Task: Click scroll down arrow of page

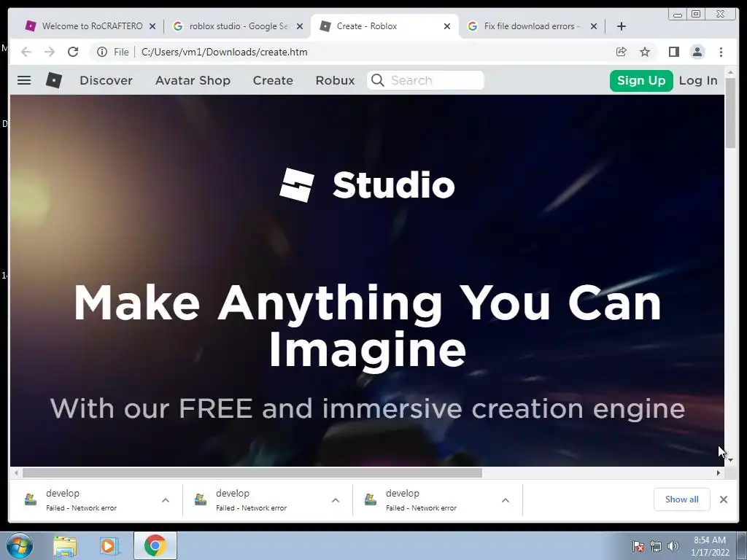Action: pos(730,460)
